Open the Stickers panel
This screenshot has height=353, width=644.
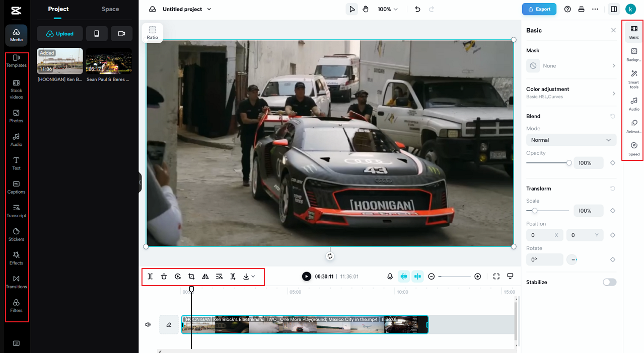click(16, 234)
